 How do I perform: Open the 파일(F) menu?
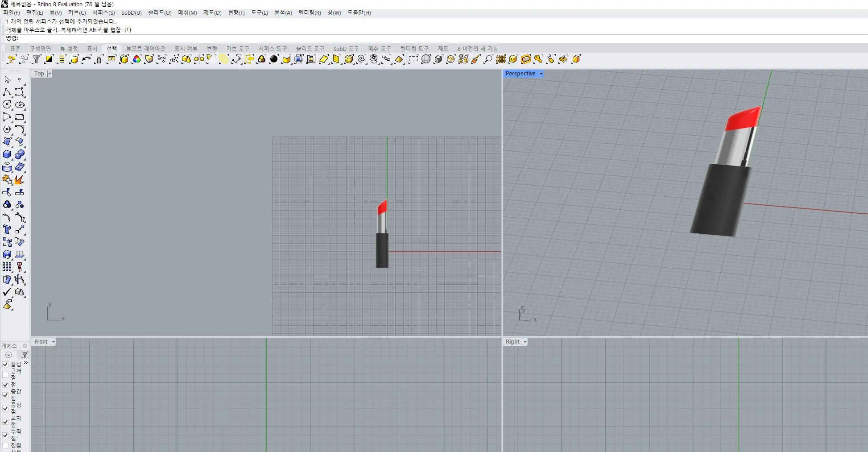click(12, 13)
